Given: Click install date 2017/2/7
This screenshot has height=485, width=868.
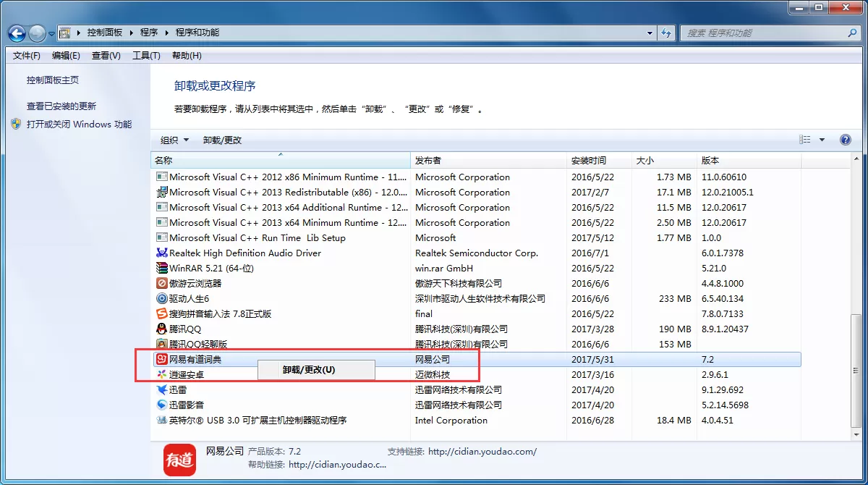Looking at the screenshot, I should (590, 193).
